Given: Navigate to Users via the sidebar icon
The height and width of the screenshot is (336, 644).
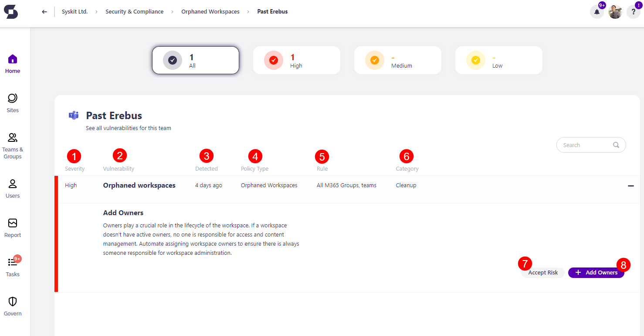Looking at the screenshot, I should click(12, 188).
